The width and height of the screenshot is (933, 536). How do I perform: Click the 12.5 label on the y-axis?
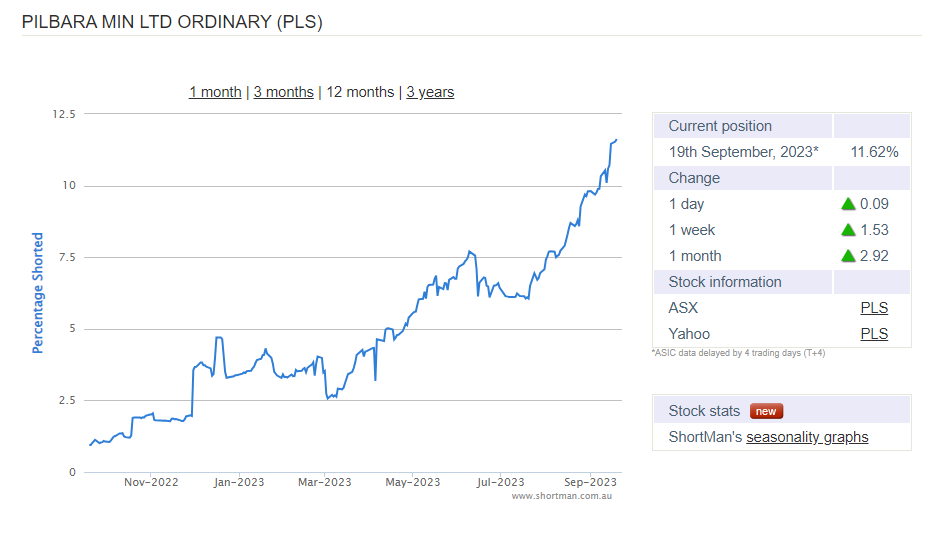coord(64,114)
